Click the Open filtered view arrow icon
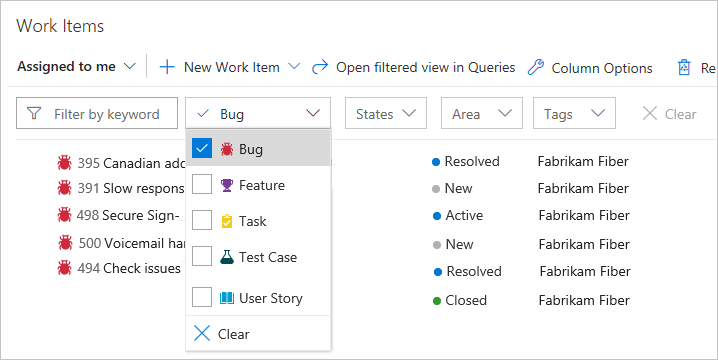Screen dimensions: 718x360 click(x=320, y=67)
